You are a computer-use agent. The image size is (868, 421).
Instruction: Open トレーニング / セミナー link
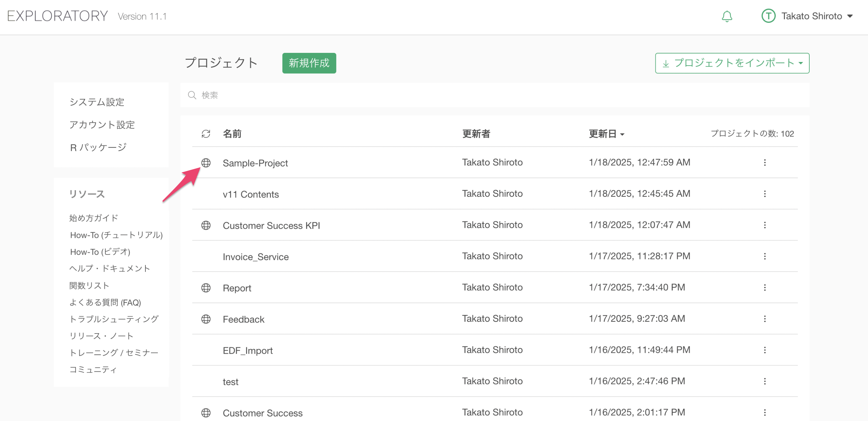(114, 352)
